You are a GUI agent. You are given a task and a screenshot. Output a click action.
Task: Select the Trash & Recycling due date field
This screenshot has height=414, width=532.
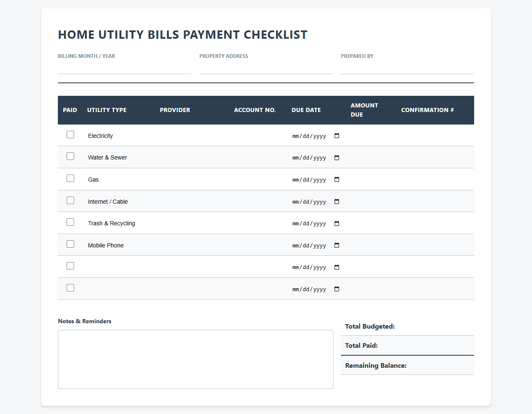pos(316,223)
